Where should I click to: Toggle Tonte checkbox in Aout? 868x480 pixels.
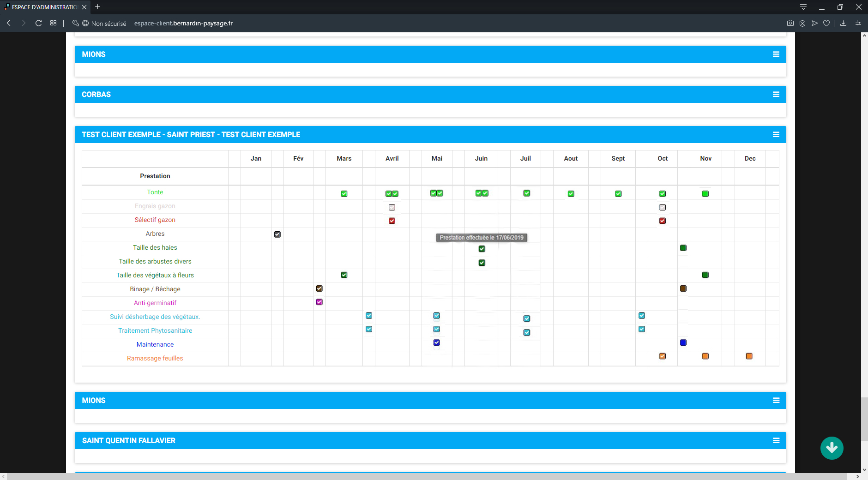click(571, 194)
